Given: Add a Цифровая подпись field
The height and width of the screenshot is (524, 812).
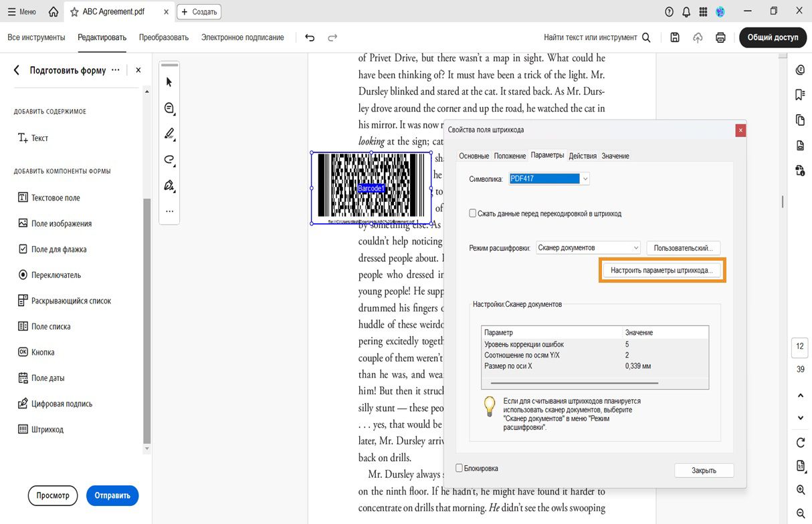Looking at the screenshot, I should 55,404.
